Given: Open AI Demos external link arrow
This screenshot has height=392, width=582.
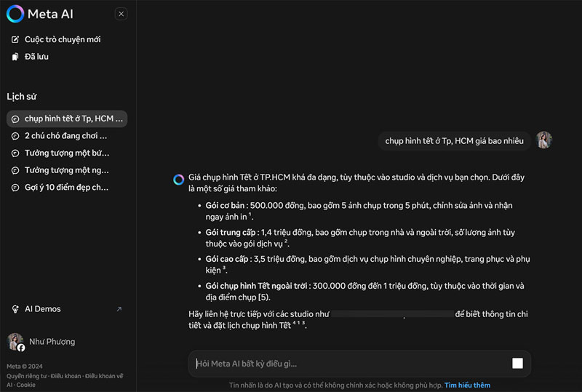Looking at the screenshot, I should [x=119, y=309].
